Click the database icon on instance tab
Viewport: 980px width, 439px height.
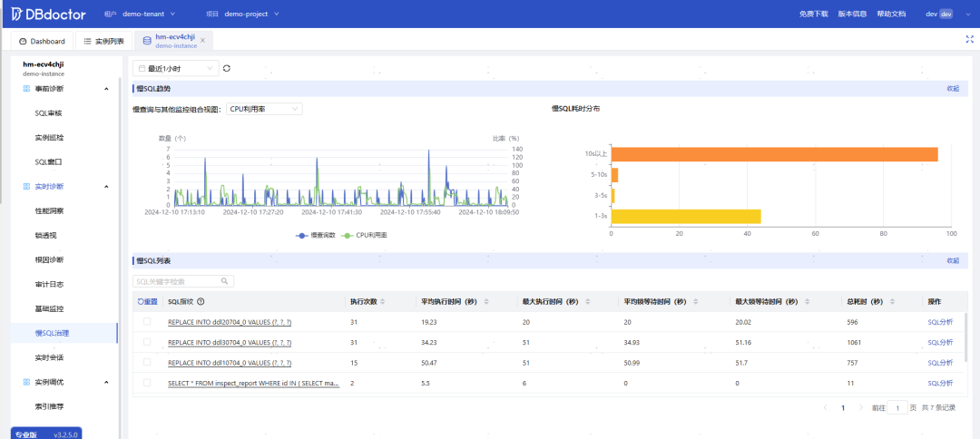pyautogui.click(x=147, y=41)
